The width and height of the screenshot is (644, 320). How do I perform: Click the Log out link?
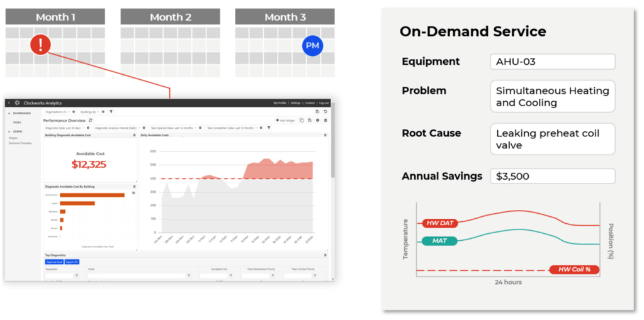[x=324, y=102]
